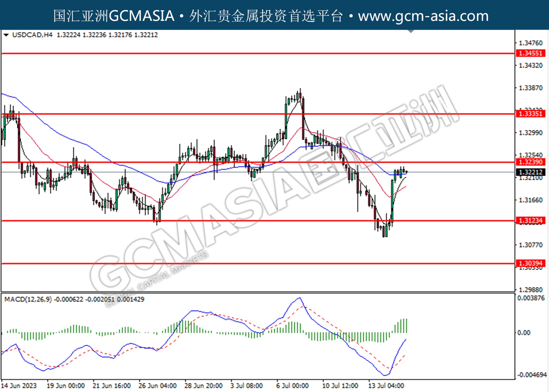Select the 1.32390 red price label

click(x=530, y=162)
